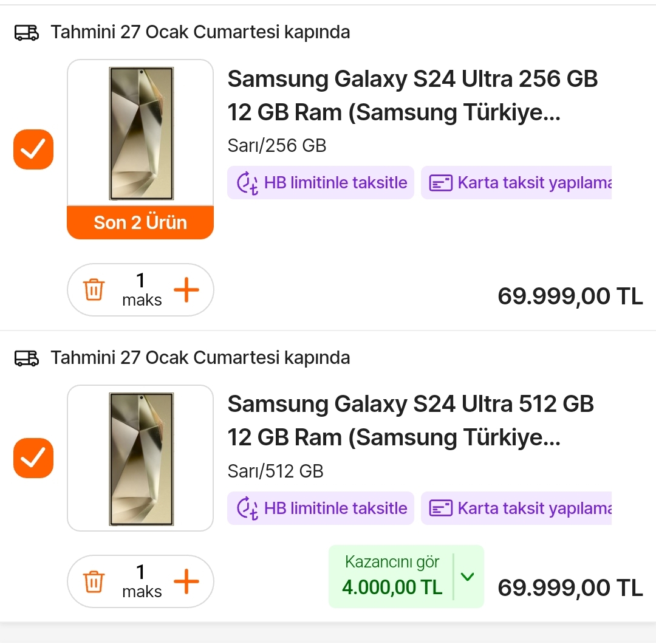Open Samsung Galaxy S24 Ultra 256 GB title
This screenshot has height=644, width=656.
click(x=412, y=95)
